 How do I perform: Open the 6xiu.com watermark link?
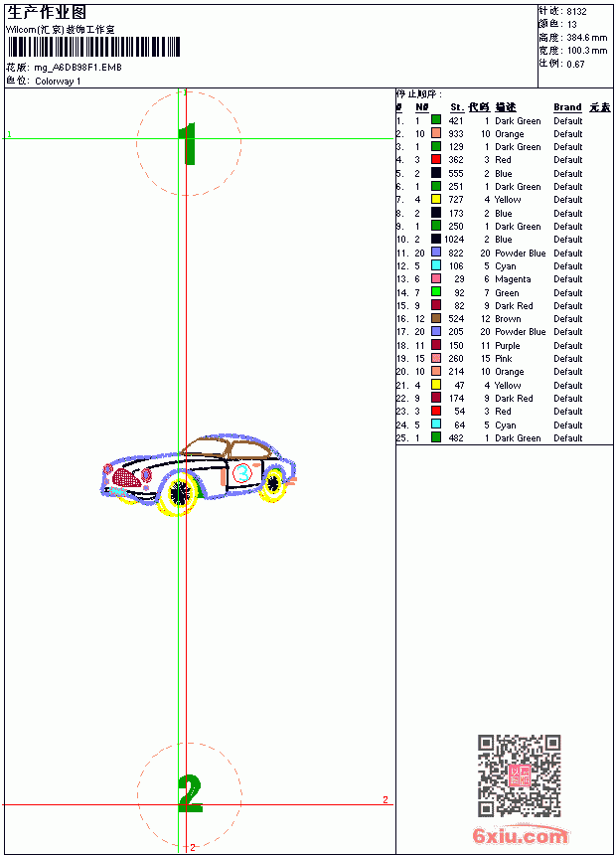pyautogui.click(x=520, y=835)
